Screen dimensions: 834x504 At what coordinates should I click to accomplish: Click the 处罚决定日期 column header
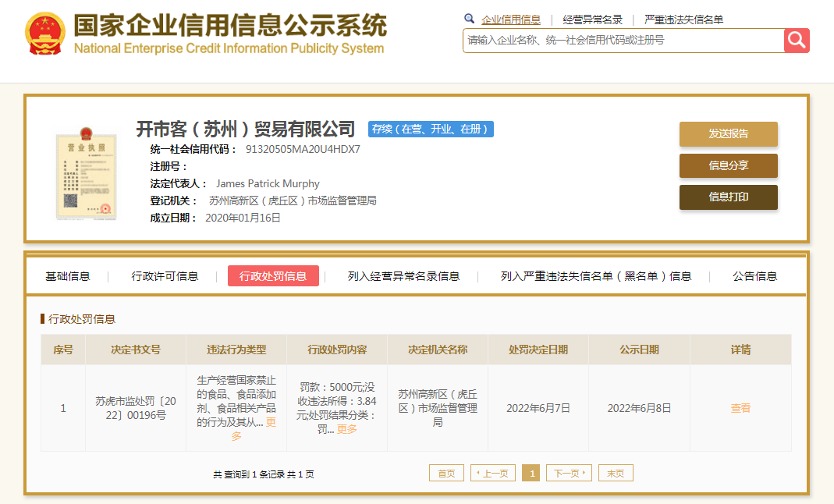coord(538,350)
